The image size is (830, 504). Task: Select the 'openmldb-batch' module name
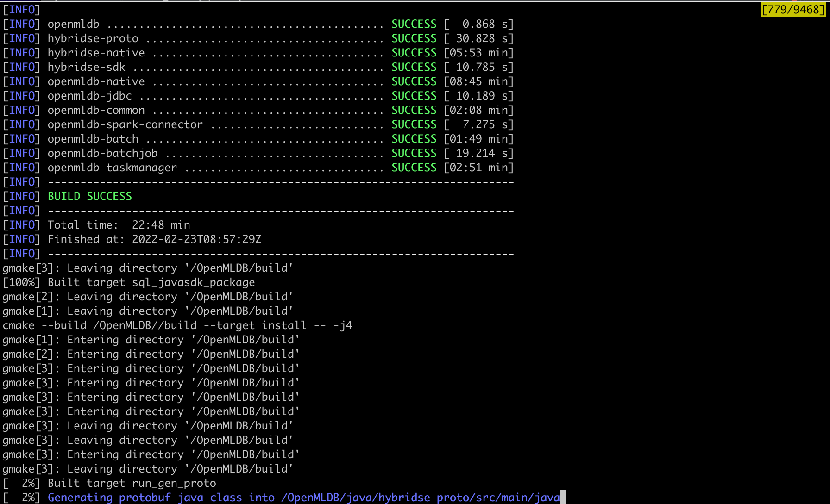click(93, 139)
